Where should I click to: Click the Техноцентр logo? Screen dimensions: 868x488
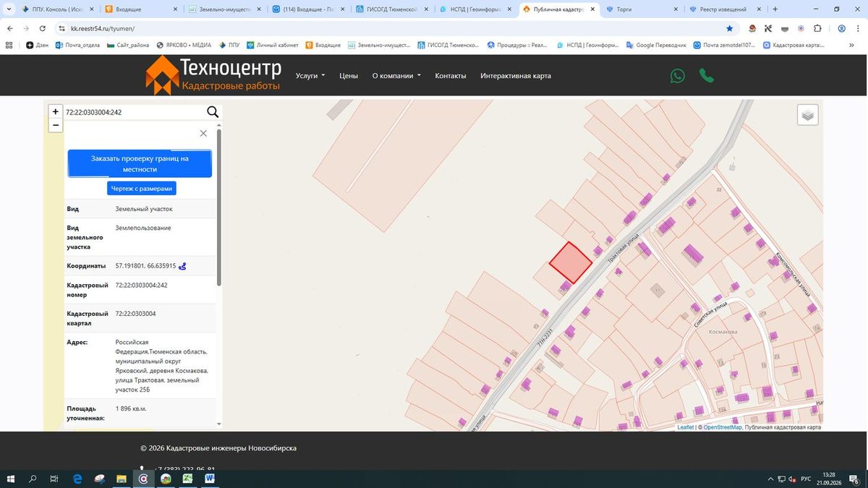coord(213,75)
